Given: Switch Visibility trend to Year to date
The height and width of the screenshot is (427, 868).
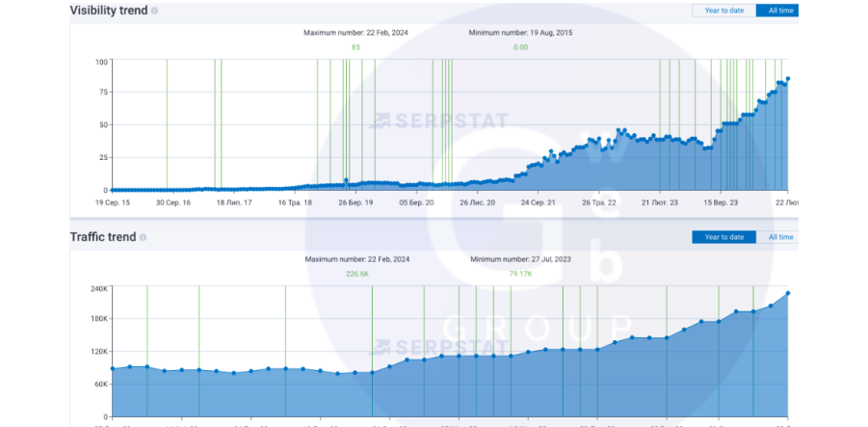Looking at the screenshot, I should coord(723,11).
